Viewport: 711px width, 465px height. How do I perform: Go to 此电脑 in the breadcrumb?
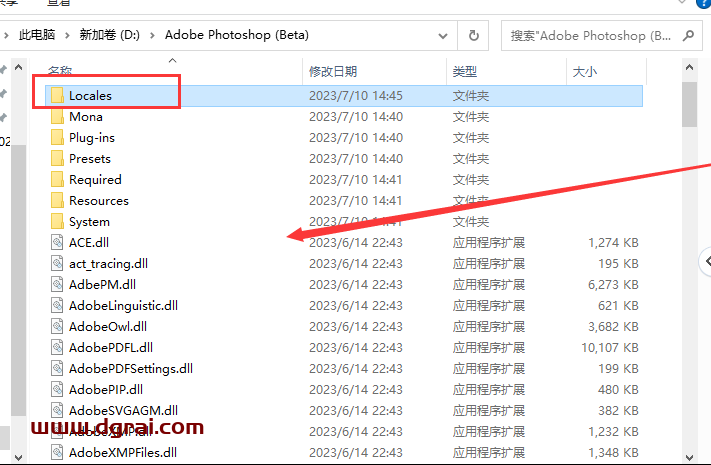pos(37,35)
